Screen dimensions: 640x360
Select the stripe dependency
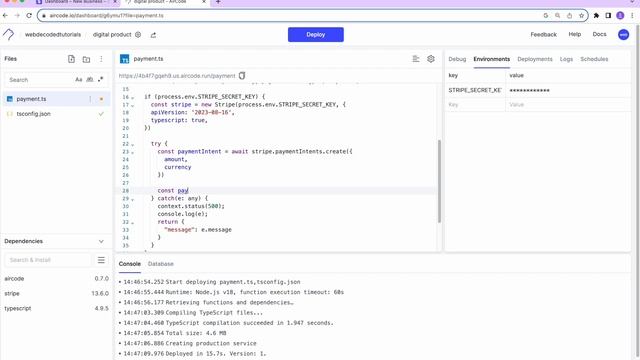coord(56,293)
